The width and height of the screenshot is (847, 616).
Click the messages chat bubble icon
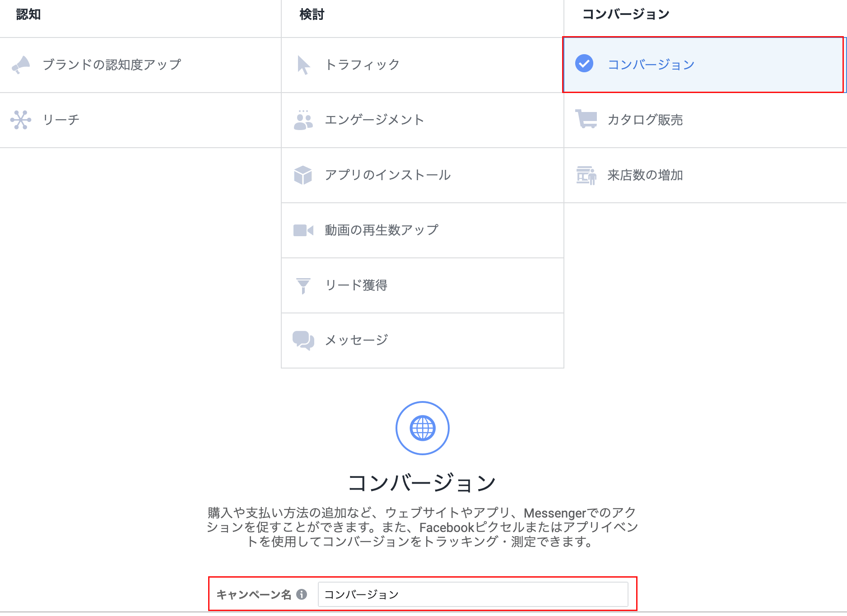303,341
